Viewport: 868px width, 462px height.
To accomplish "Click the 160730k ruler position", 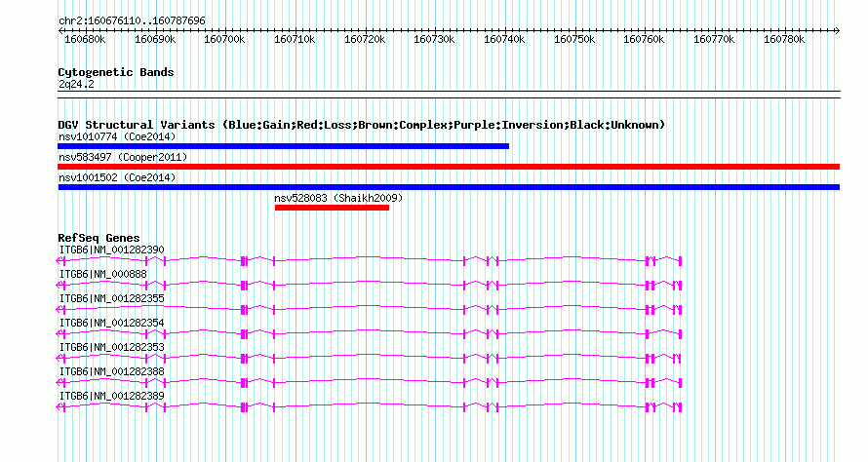I will coord(435,40).
